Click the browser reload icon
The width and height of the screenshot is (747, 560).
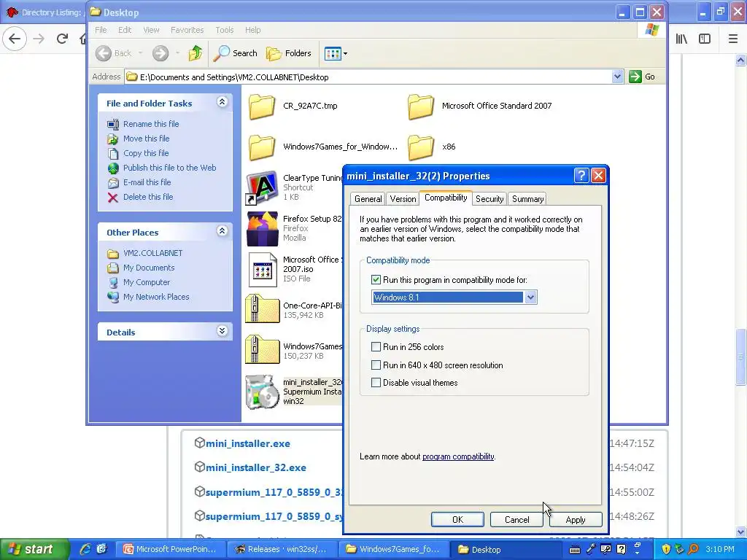coord(62,39)
